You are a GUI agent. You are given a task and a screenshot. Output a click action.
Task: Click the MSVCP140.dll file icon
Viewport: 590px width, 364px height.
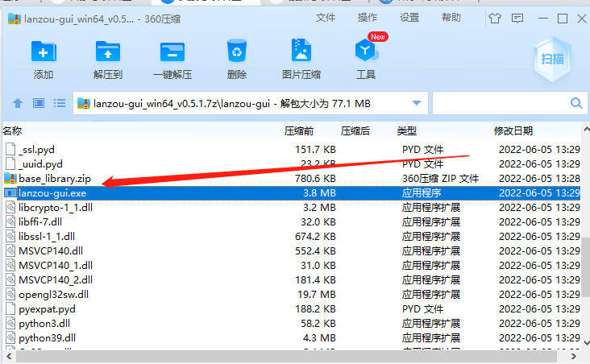[10, 250]
